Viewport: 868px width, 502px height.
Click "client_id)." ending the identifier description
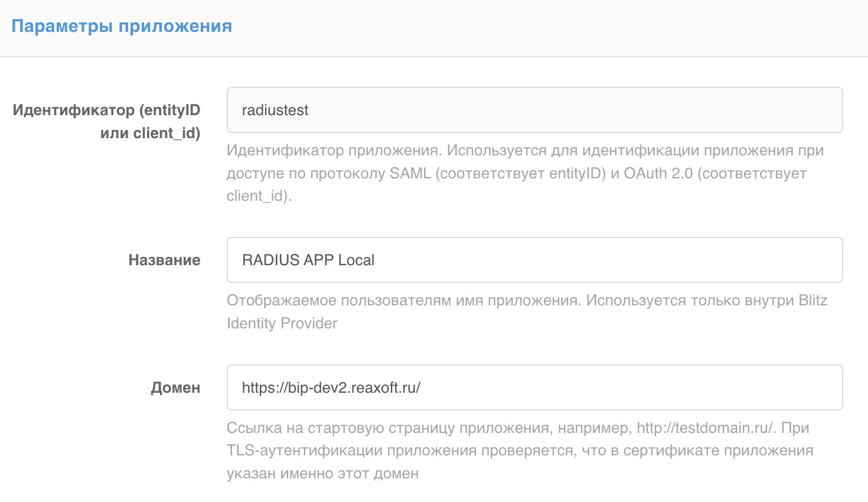click(259, 196)
